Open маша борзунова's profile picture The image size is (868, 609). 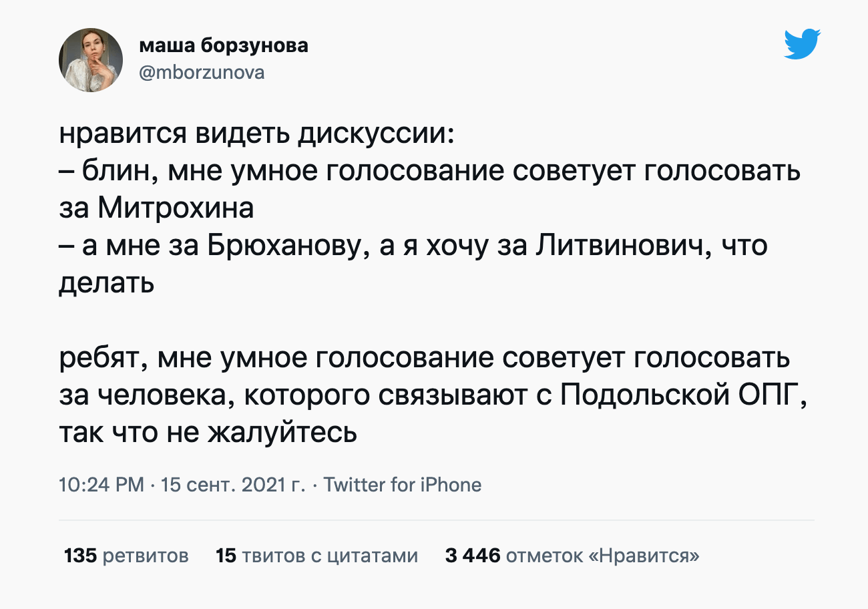coord(91,61)
